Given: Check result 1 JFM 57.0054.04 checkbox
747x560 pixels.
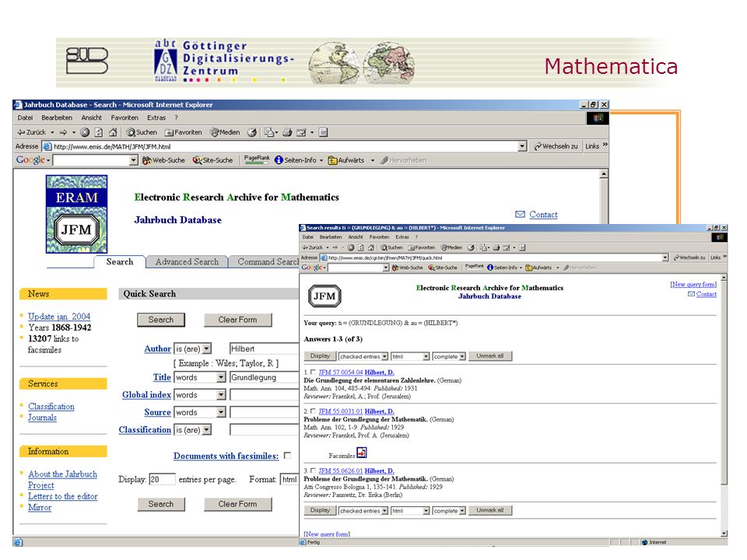Looking at the screenshot, I should pos(313,372).
